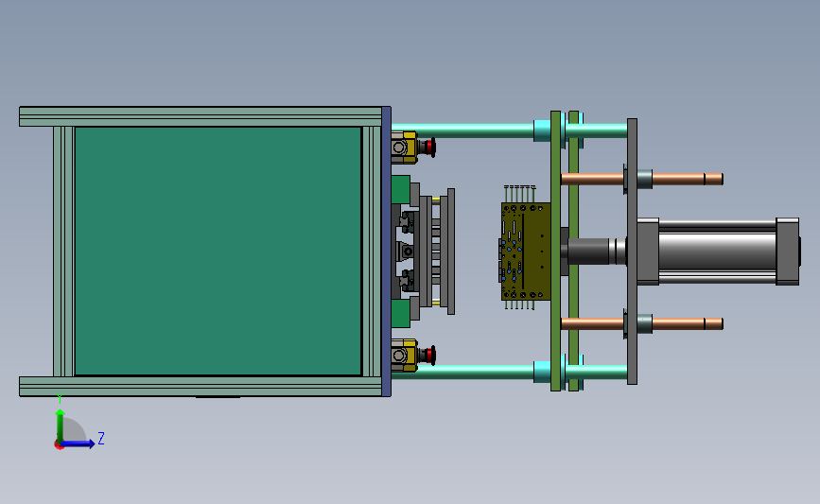Pick the top aluminum frame rail
The image size is (820, 504).
tap(201, 116)
